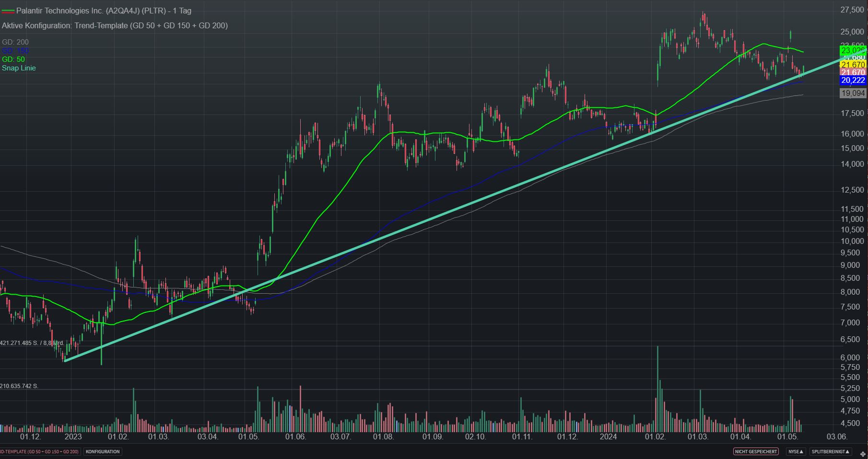Click the 01.04. date on the time axis
The width and height of the screenshot is (868, 459).
click(740, 437)
